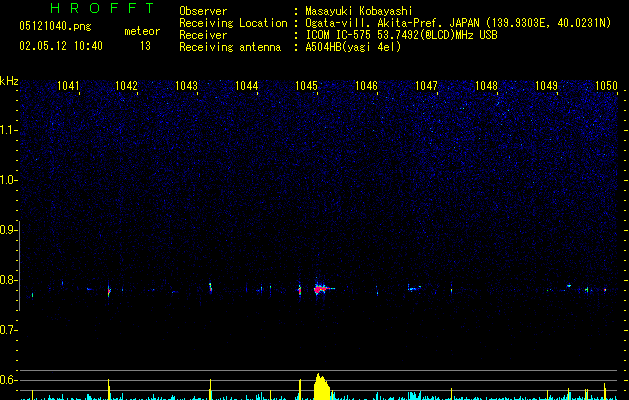Viewport: 629px width, 400px height.
Task: Click time marker 1050
Action: 606,86
